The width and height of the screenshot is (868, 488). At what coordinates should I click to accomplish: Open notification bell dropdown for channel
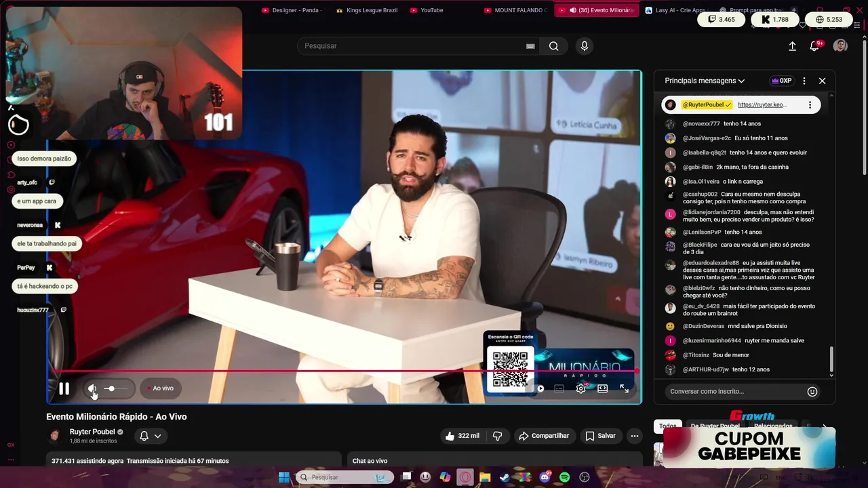pyautogui.click(x=151, y=436)
